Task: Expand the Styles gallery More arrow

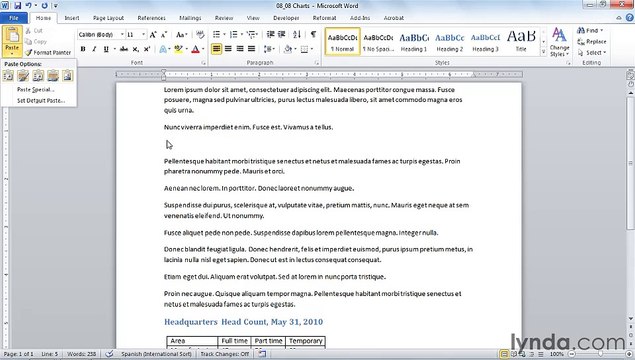Action: point(543,52)
